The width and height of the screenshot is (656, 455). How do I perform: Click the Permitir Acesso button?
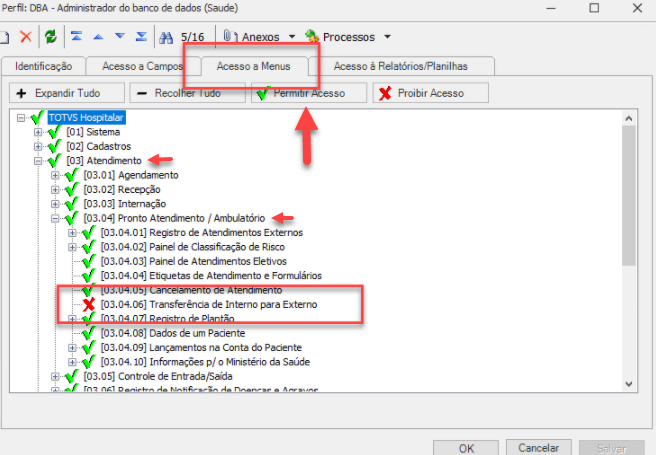(x=309, y=93)
